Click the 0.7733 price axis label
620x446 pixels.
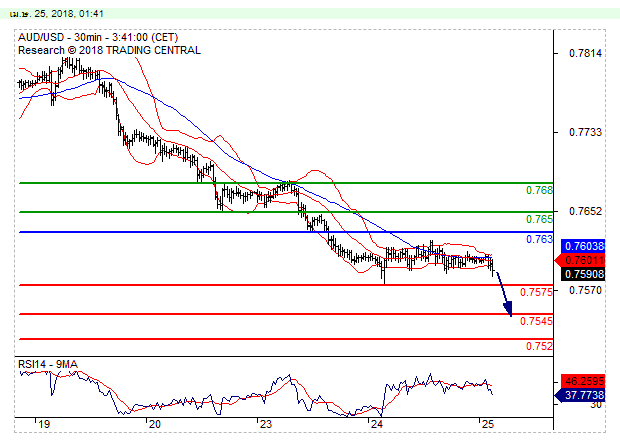tap(585, 132)
